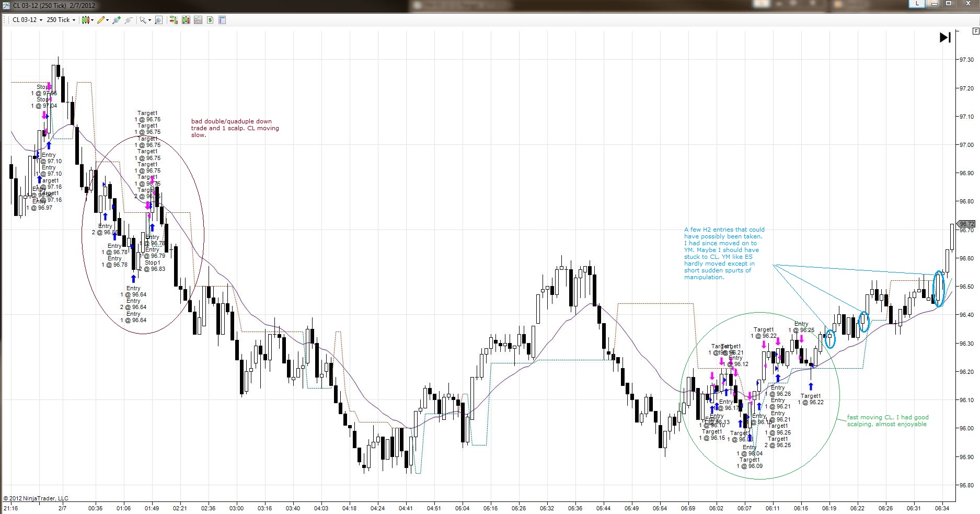Toggle the red-green Chart Trader icon
This screenshot has height=514, width=980.
173,20
